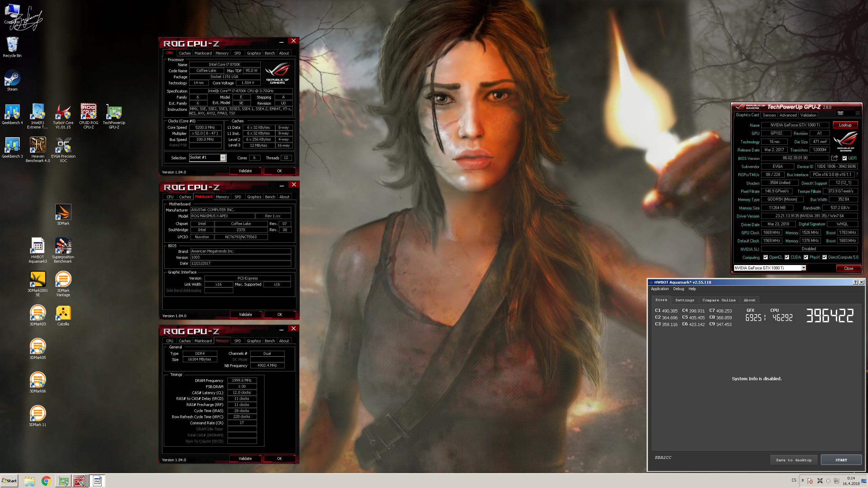Open Geekbench 4 desktop shortcut
This screenshot has width=868, height=488.
coord(12,114)
